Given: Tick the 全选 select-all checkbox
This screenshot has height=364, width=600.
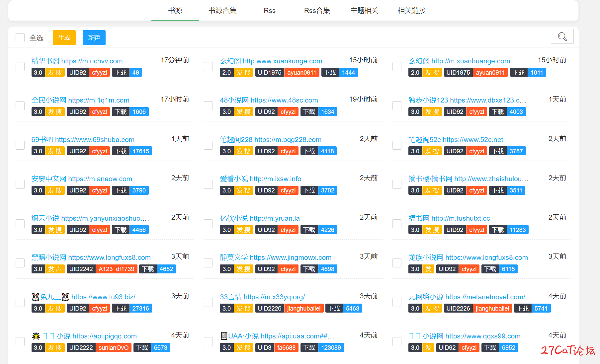Looking at the screenshot, I should [20, 37].
